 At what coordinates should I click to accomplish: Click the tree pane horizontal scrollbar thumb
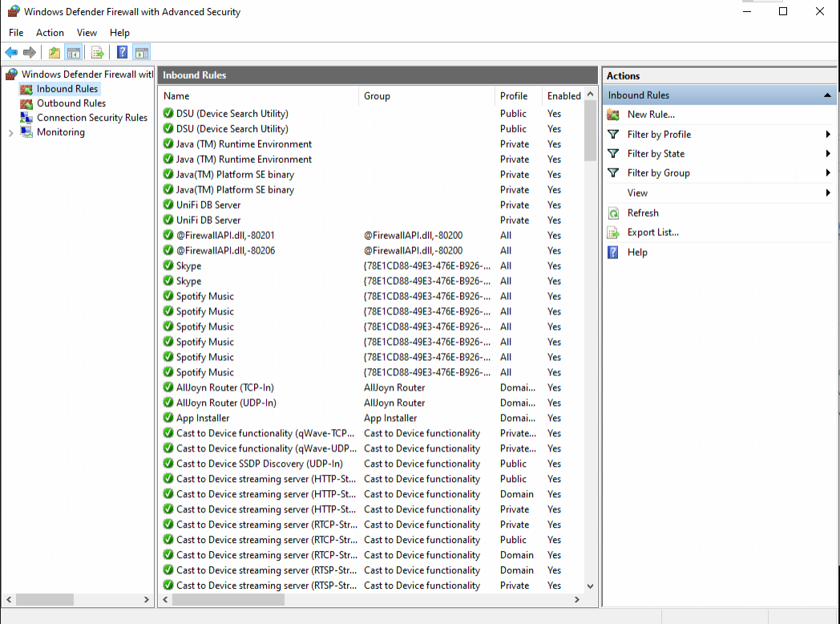pyautogui.click(x=45, y=600)
